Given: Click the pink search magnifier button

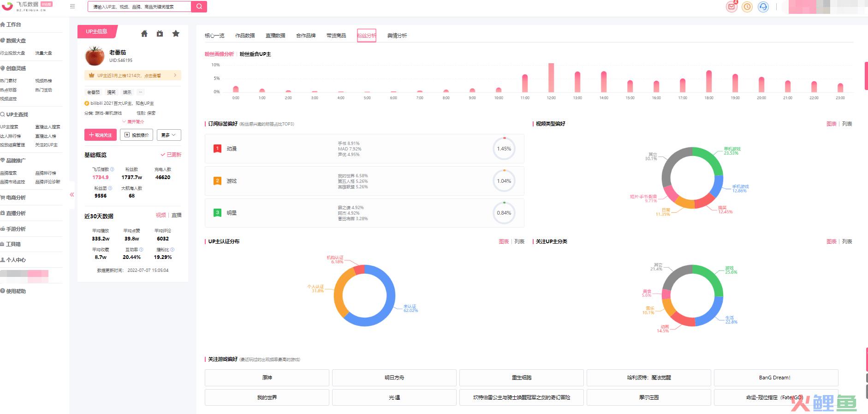Looking at the screenshot, I should [199, 6].
